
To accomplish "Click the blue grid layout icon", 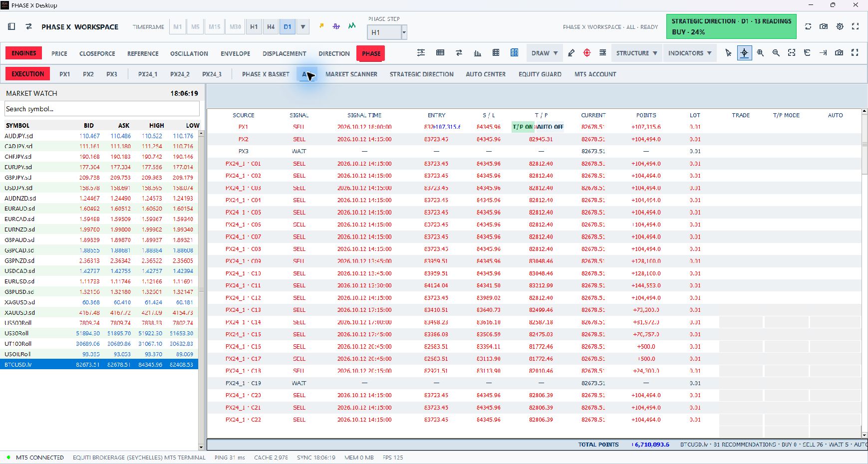I will pos(514,53).
